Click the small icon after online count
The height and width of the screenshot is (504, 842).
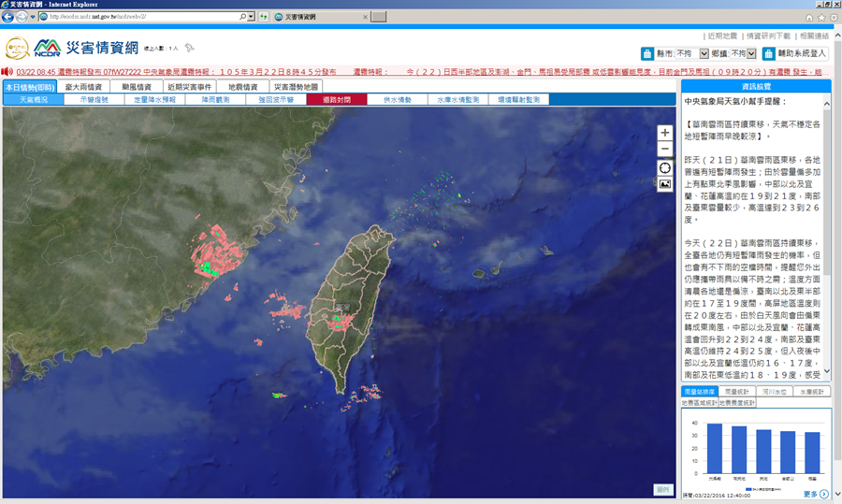pos(189,48)
